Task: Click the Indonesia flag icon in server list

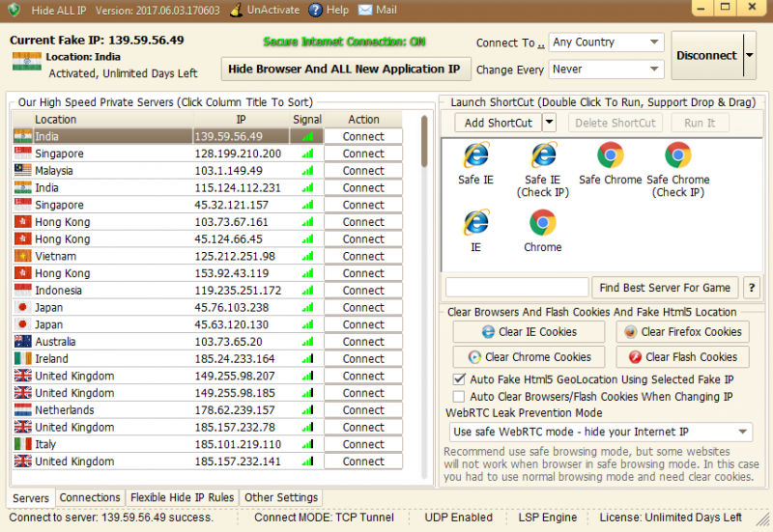Action: [22, 290]
